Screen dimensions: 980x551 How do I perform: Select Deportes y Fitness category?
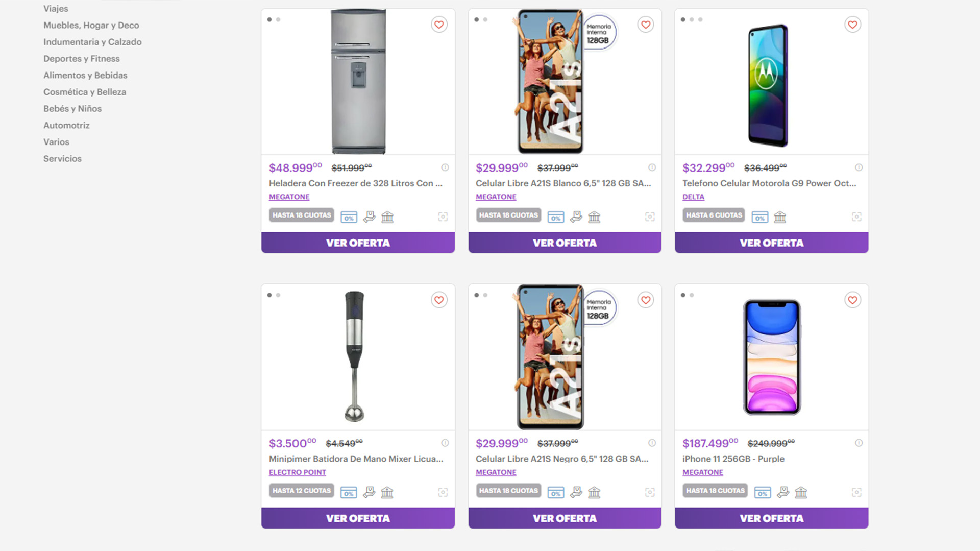[x=81, y=59]
